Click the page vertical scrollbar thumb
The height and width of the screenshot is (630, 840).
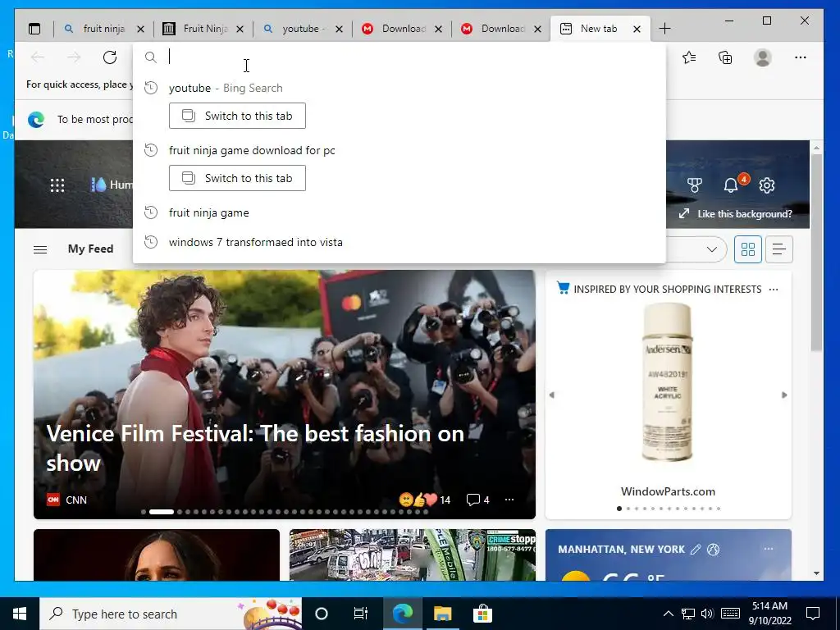(x=816, y=253)
